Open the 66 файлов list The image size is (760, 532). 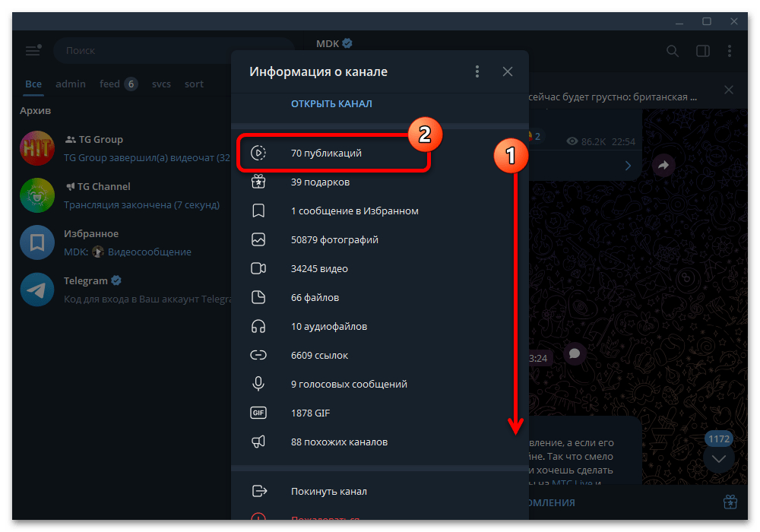coord(379,297)
